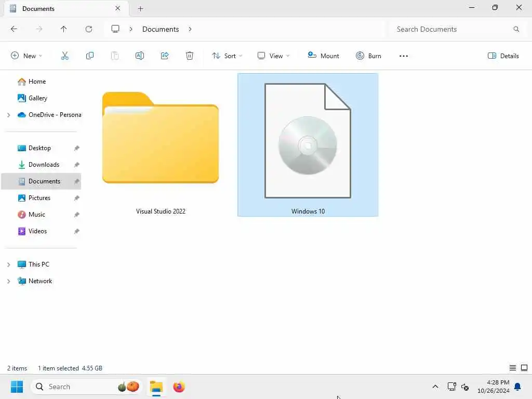The height and width of the screenshot is (399, 532).
Task: Select Documents in navigation pane
Action: pyautogui.click(x=42, y=181)
